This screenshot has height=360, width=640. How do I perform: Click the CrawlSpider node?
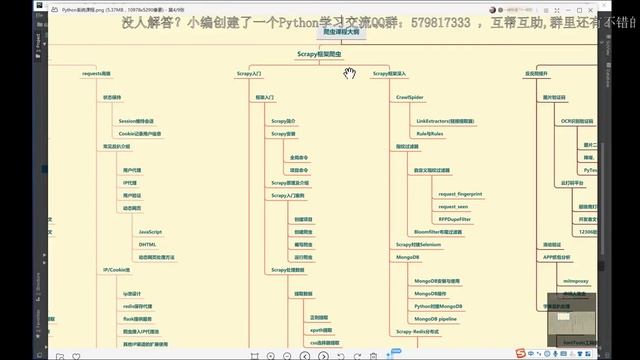click(x=410, y=98)
